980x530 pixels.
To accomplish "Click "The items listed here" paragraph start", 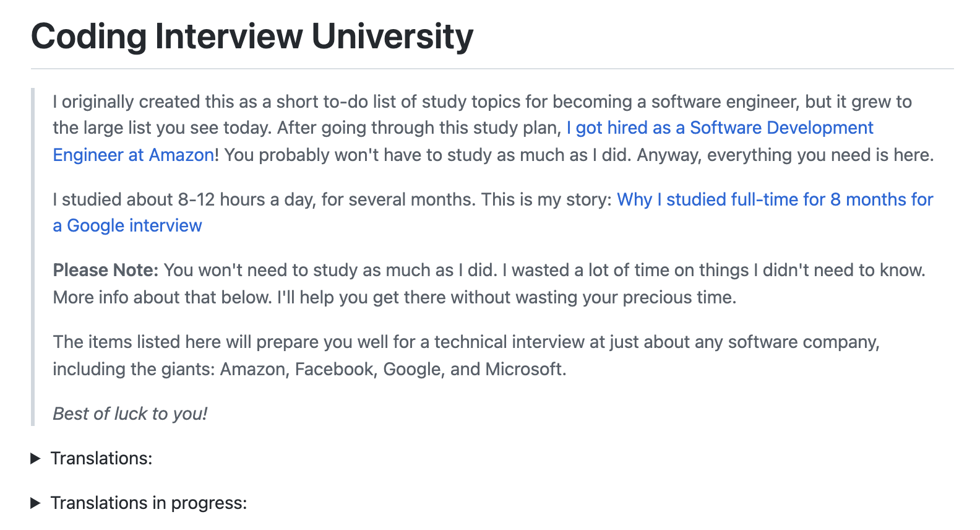I will coord(136,342).
